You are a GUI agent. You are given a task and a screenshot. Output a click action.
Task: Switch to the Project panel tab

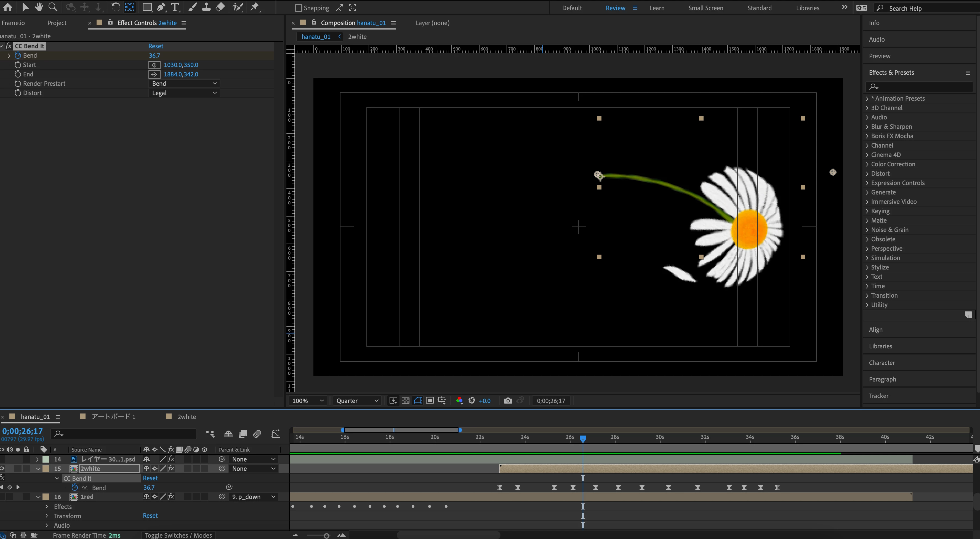(x=57, y=23)
